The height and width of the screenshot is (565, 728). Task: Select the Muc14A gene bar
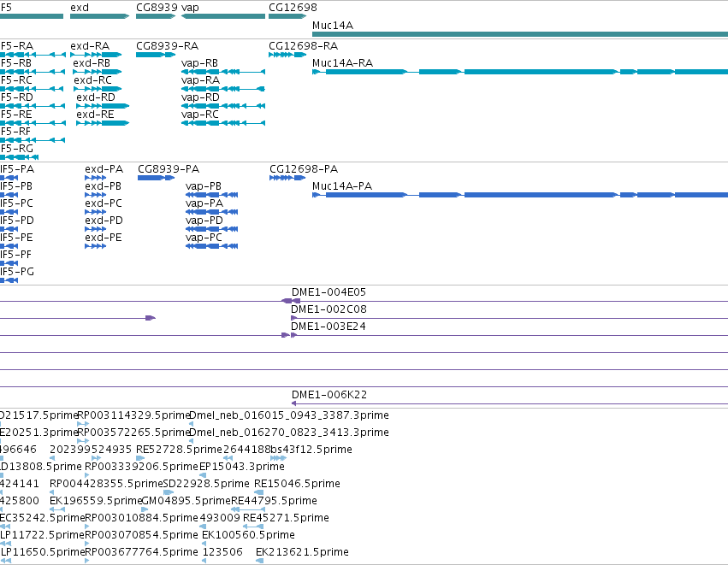[520, 34]
